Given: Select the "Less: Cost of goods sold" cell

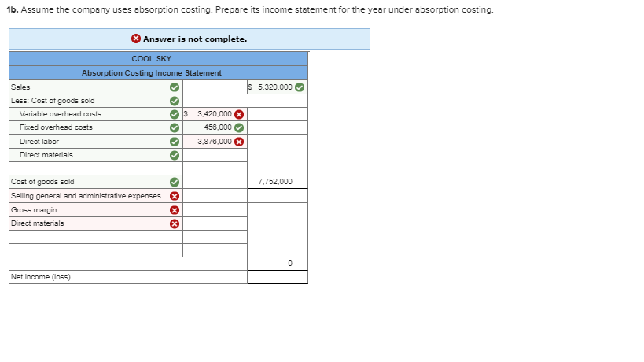Looking at the screenshot, I should point(96,101).
